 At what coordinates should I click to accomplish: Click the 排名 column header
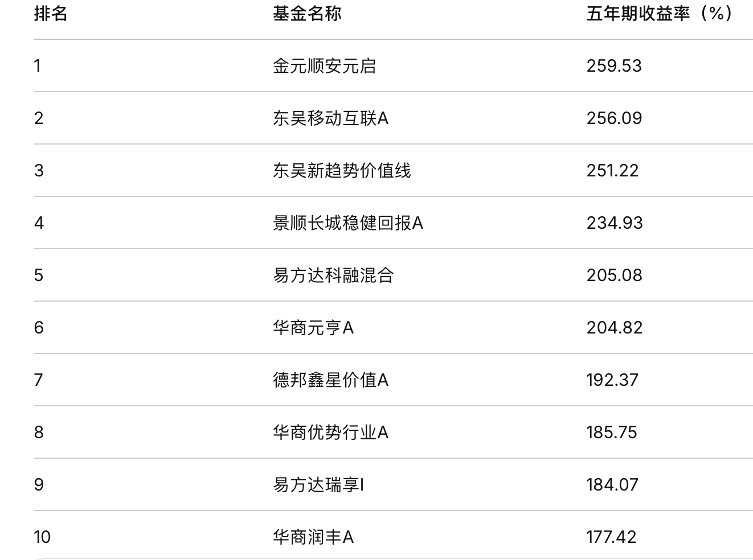pyautogui.click(x=51, y=14)
